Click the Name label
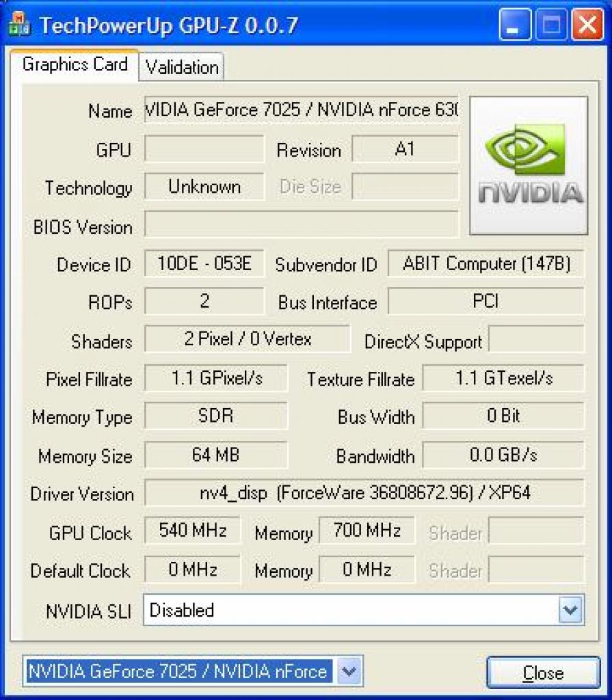 click(110, 111)
